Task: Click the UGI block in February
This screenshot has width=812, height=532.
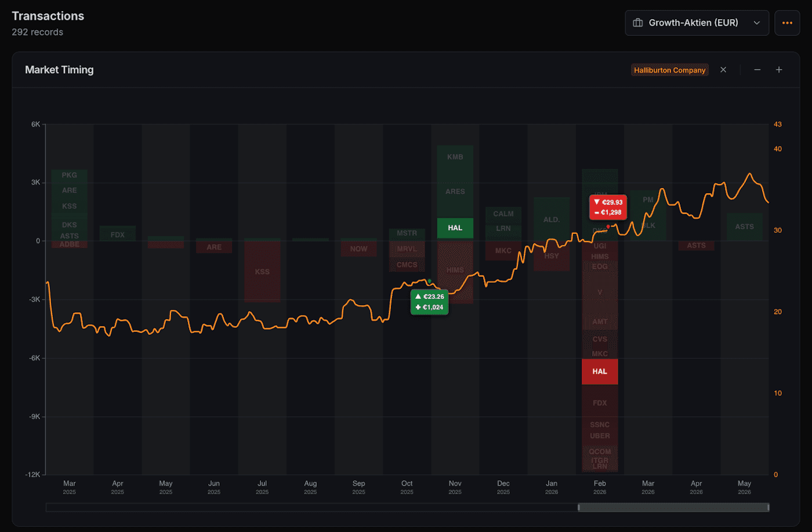Action: coord(600,246)
